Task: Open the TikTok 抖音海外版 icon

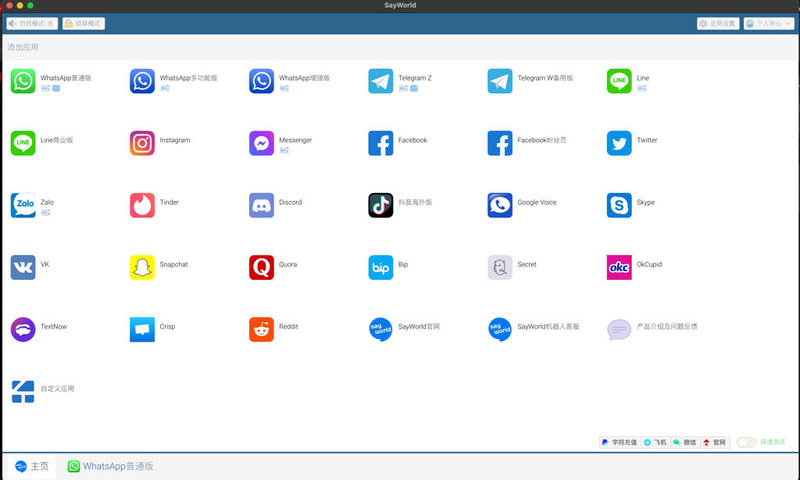Action: pyautogui.click(x=381, y=205)
